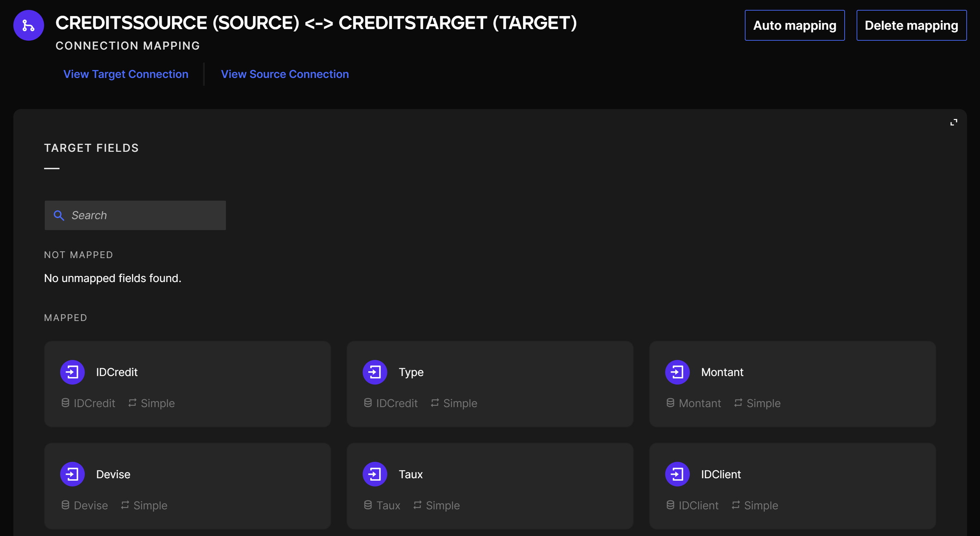Click the Taux field arrow icon
The width and height of the screenshot is (980, 536).
pyautogui.click(x=375, y=474)
